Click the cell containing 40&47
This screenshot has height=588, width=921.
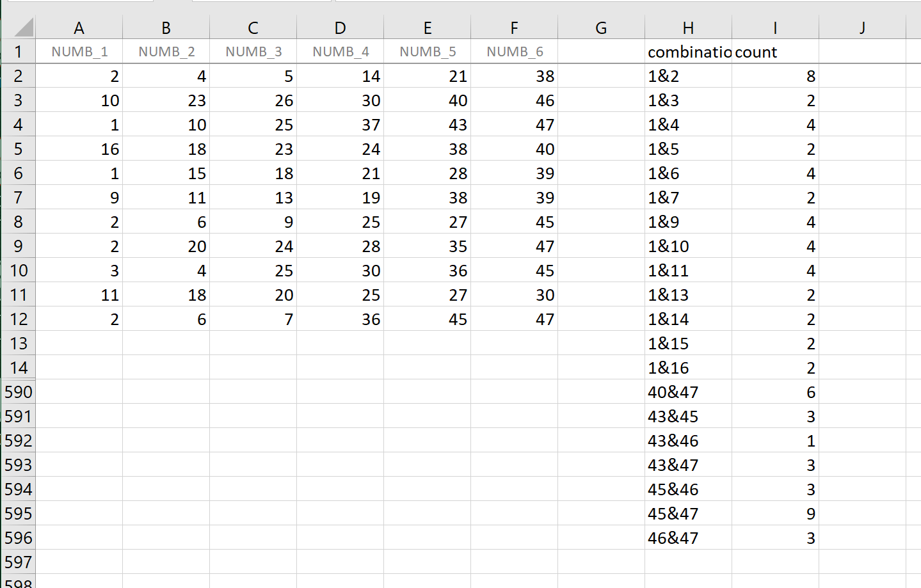click(x=688, y=392)
